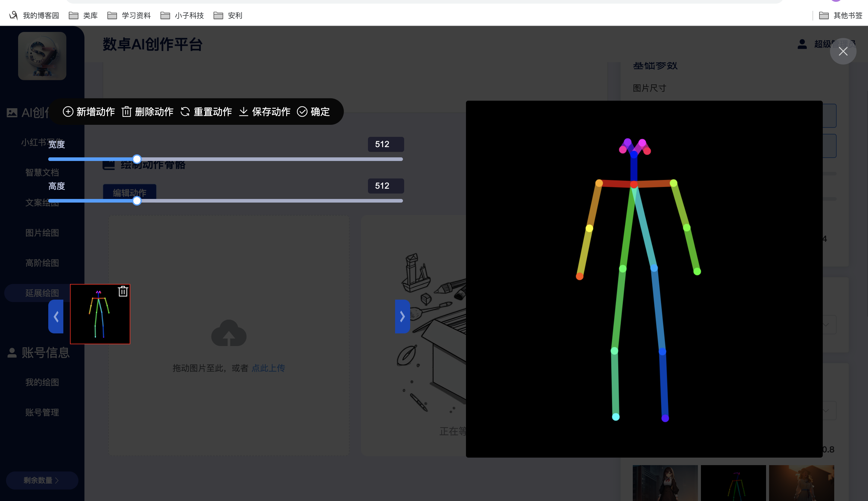The width and height of the screenshot is (868, 501).
Task: Confirm with the 确定 button
Action: coord(313,112)
